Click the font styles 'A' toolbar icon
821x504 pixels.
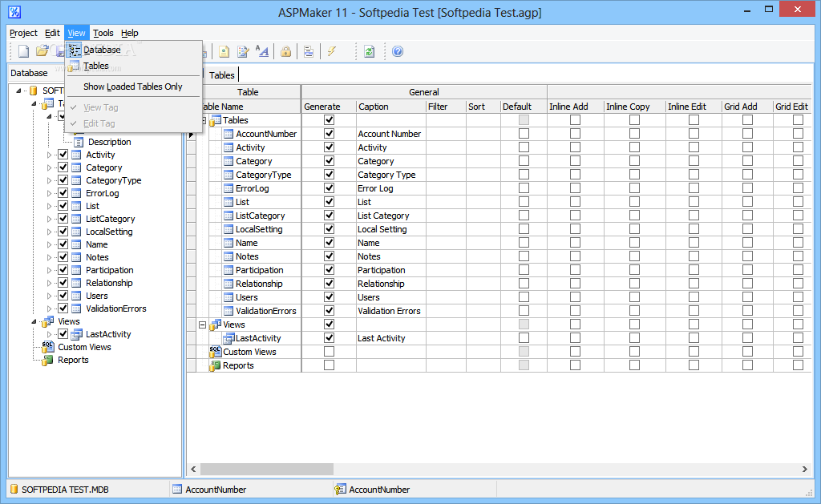click(x=262, y=51)
